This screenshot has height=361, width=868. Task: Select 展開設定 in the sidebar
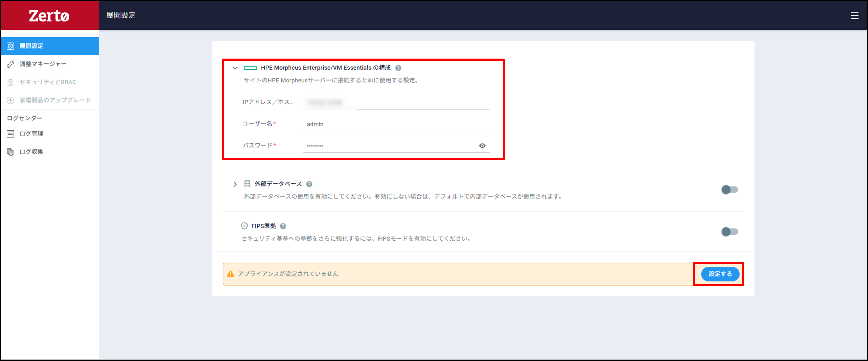[50, 46]
